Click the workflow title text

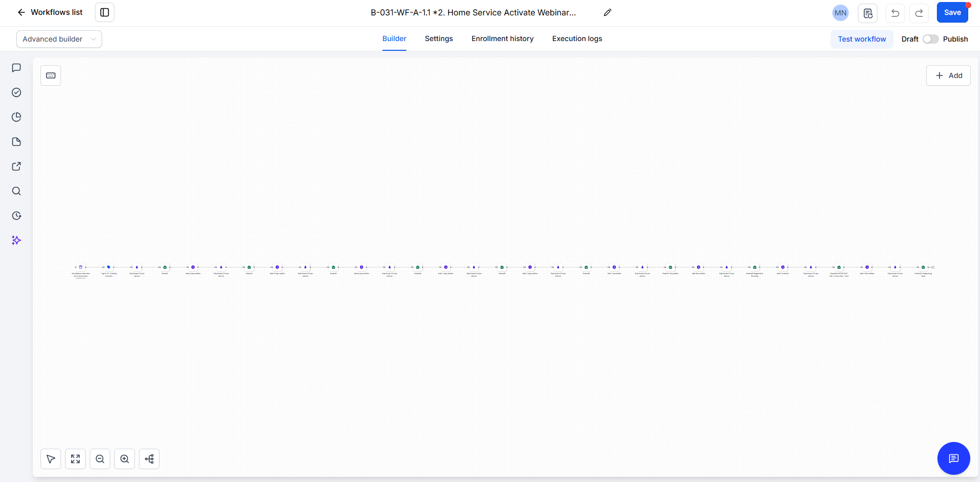(x=473, y=12)
